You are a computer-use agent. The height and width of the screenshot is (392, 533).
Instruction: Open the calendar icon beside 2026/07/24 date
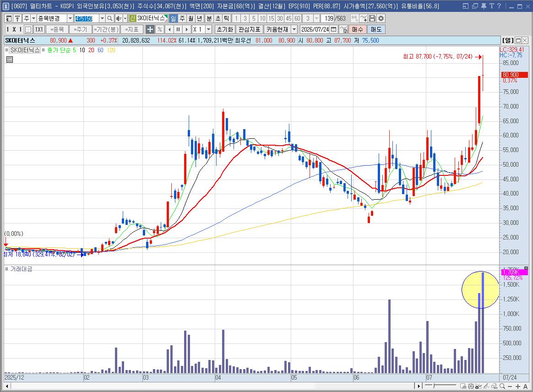pos(334,30)
